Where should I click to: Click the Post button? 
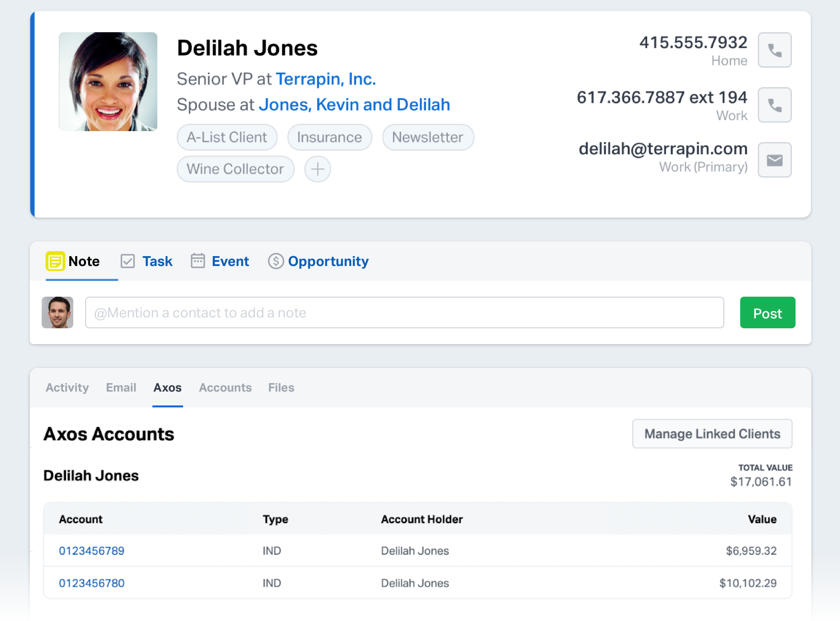pyautogui.click(x=767, y=312)
